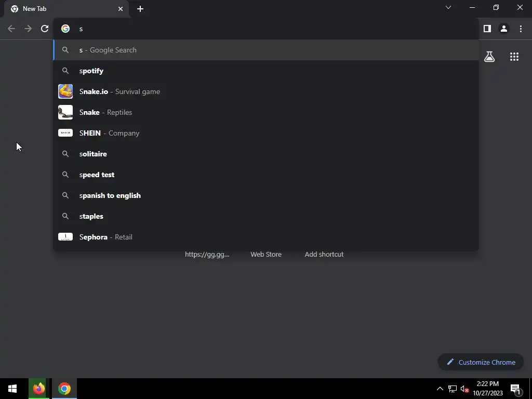The width and height of the screenshot is (532, 399).
Task: Choose the Snake.io Survival game suggestion
Action: pos(267,91)
